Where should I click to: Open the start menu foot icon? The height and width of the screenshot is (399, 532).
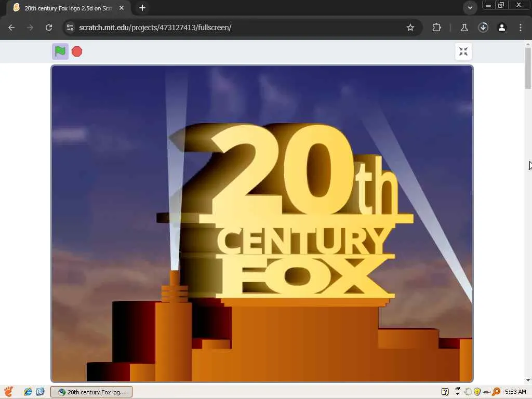click(9, 392)
